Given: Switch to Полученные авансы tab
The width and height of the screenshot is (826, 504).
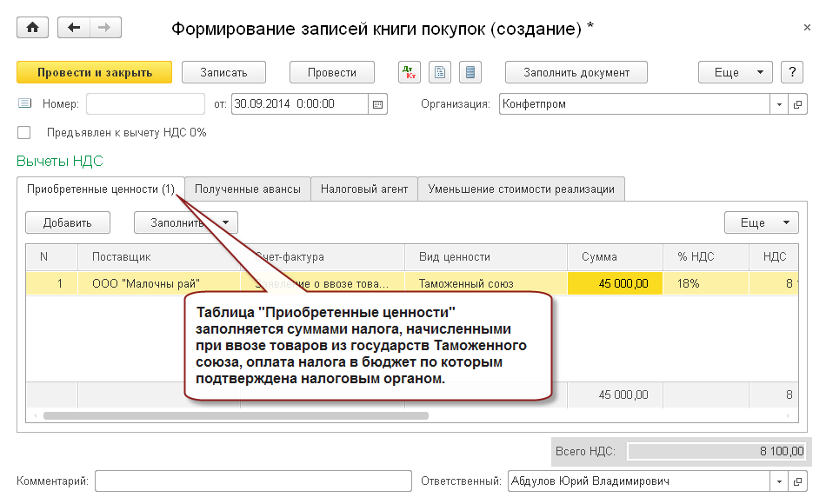Looking at the screenshot, I should pos(248,189).
